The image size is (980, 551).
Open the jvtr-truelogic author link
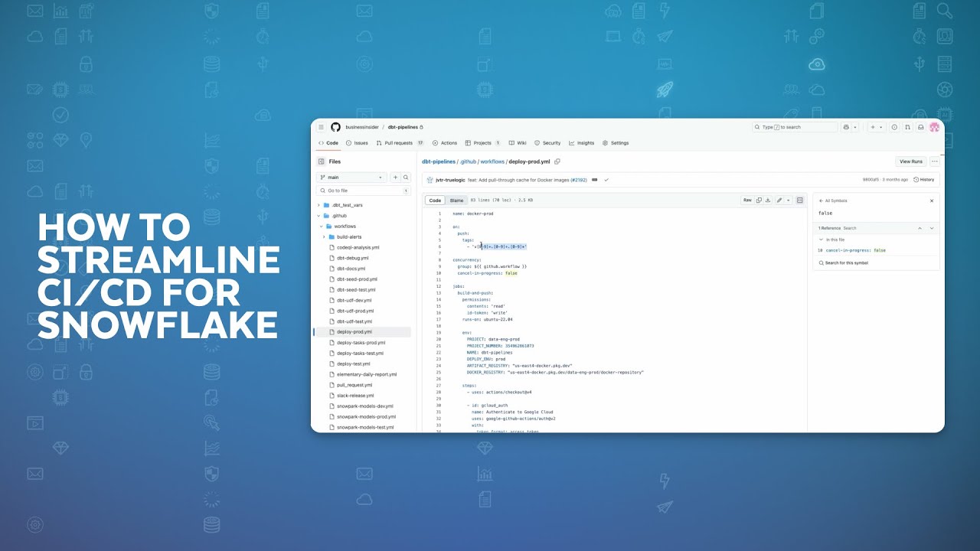click(x=449, y=180)
